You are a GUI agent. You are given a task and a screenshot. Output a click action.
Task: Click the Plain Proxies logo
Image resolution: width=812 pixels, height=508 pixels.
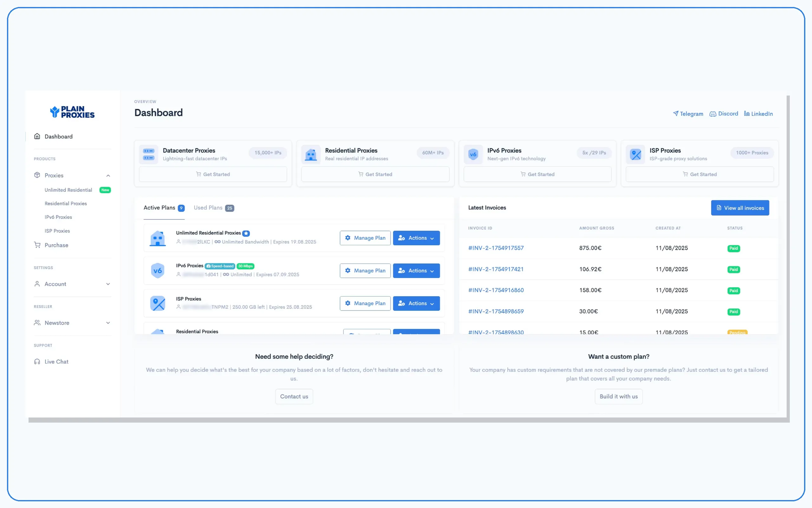(72, 112)
